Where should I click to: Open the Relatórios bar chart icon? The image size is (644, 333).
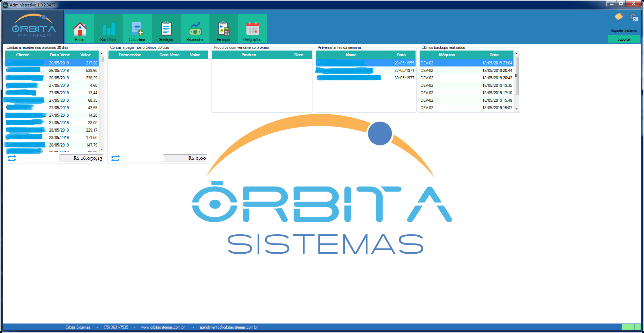click(108, 30)
